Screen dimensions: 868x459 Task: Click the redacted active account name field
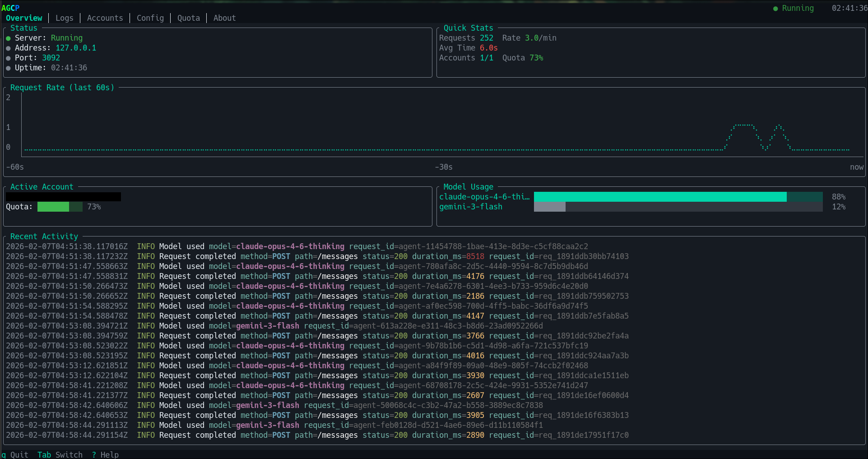(63, 197)
